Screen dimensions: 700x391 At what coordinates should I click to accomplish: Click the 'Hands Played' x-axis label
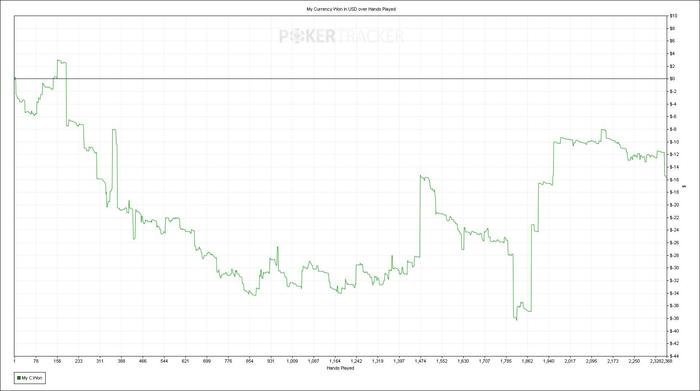[x=340, y=368]
